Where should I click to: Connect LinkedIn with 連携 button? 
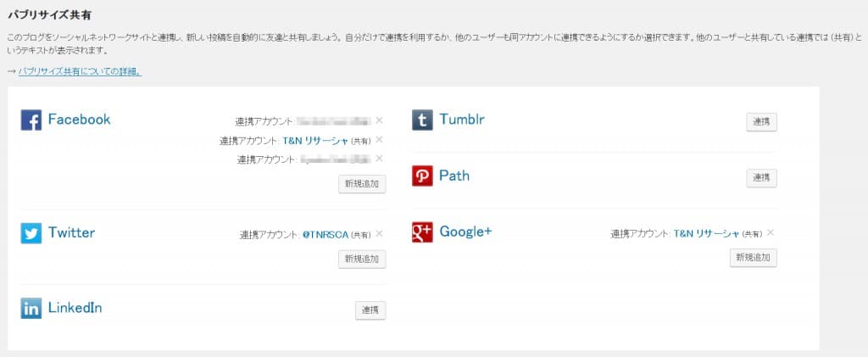pyautogui.click(x=370, y=310)
